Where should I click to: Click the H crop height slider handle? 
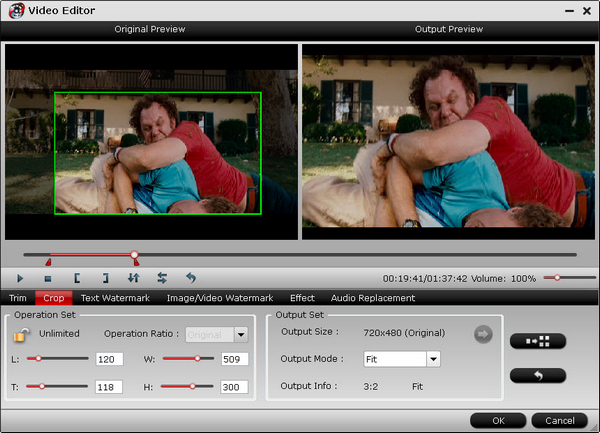coord(192,386)
